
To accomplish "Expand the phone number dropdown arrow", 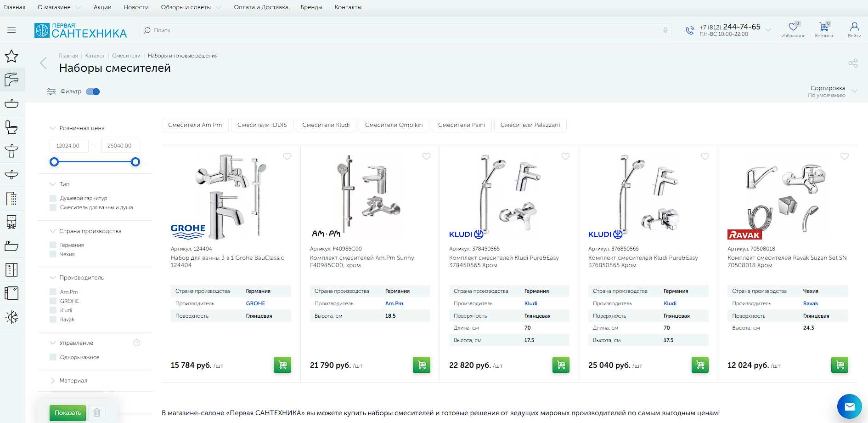I will pyautogui.click(x=768, y=30).
